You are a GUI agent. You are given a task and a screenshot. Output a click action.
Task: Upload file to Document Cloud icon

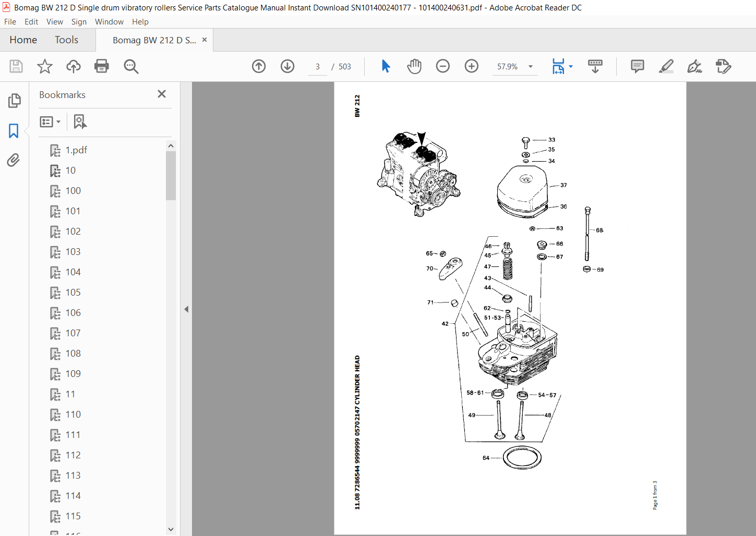(74, 66)
